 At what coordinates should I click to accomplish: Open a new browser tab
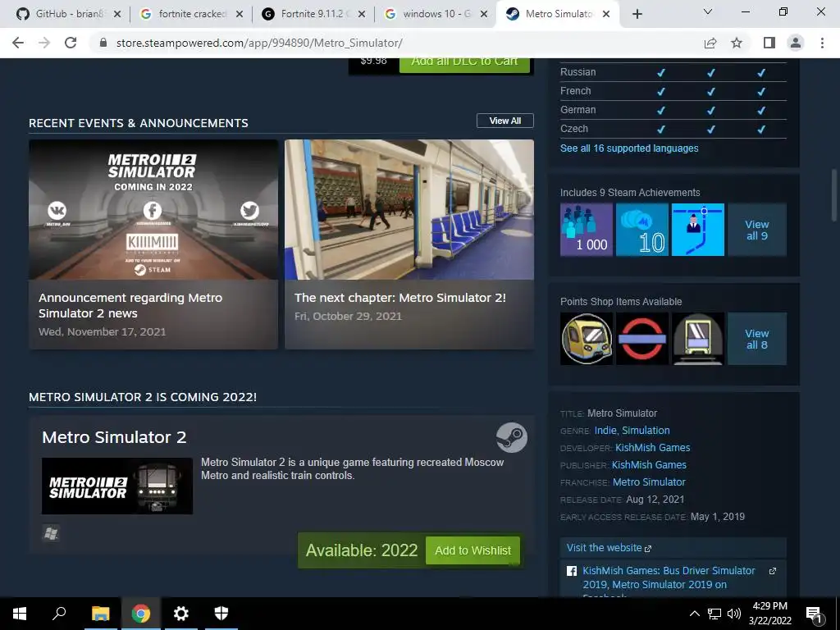pos(637,14)
